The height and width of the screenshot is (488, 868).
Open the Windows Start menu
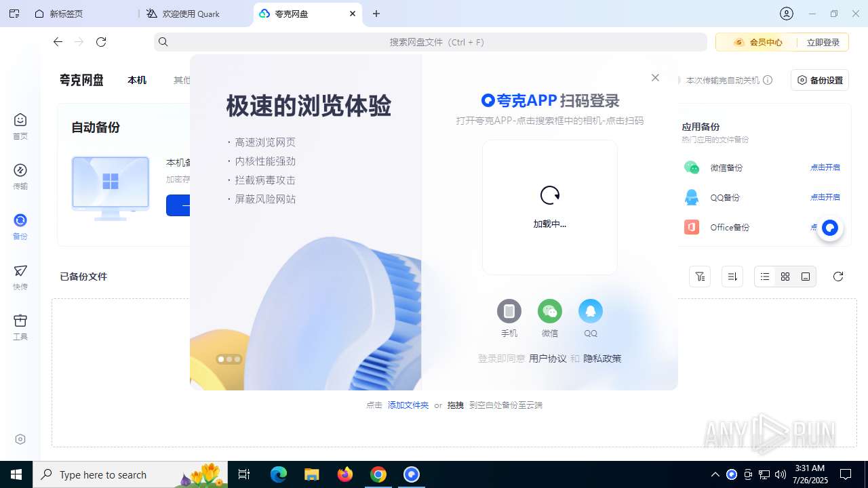coord(16,474)
